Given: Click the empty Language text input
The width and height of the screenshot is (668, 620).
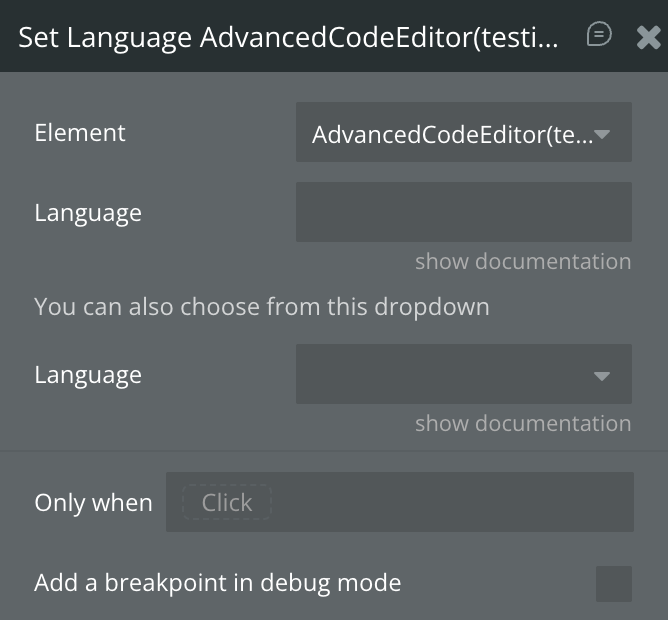Looking at the screenshot, I should (463, 212).
